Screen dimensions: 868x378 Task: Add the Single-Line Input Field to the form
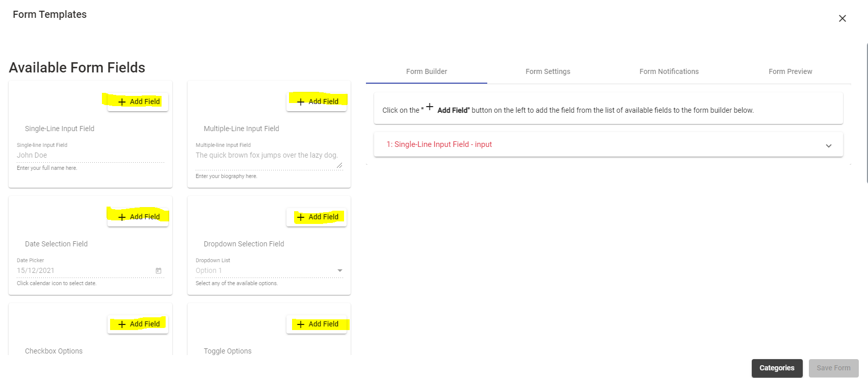(x=137, y=102)
